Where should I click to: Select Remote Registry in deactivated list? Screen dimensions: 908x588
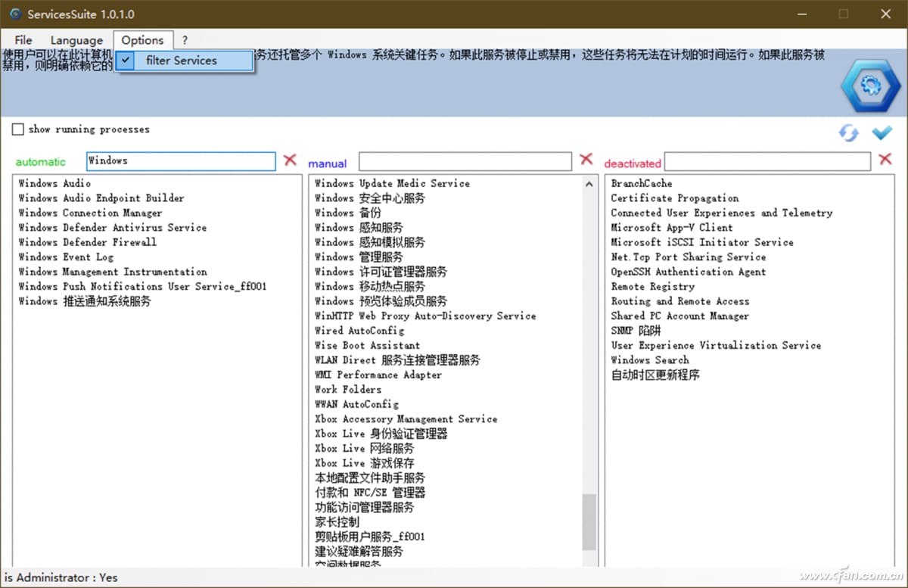pyautogui.click(x=652, y=287)
